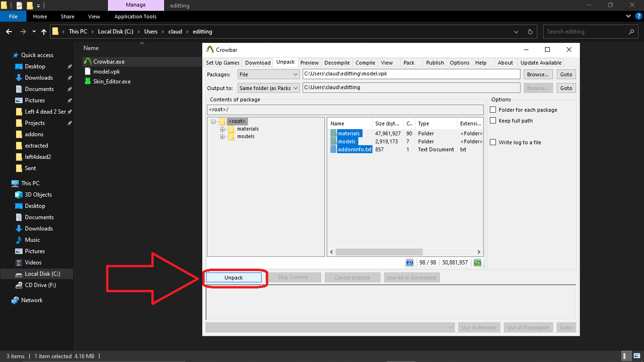The height and width of the screenshot is (362, 644).
Task: Open the unpacked files dropdown at bottom
Action: tap(331, 328)
